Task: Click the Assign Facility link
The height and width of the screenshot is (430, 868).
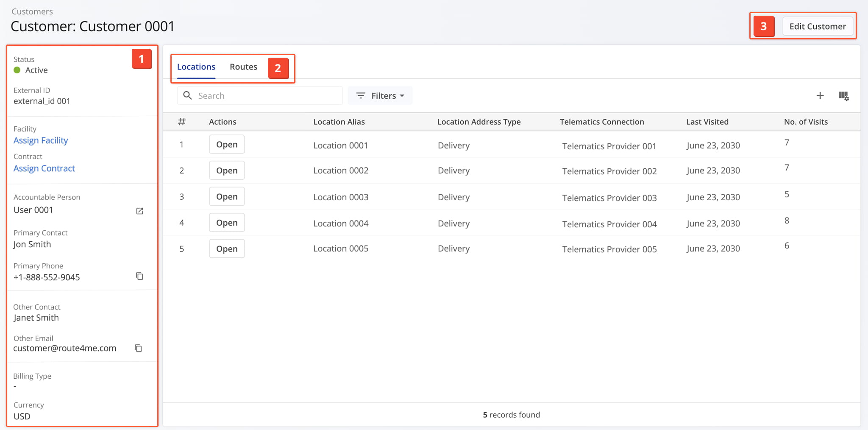Action: pos(41,140)
